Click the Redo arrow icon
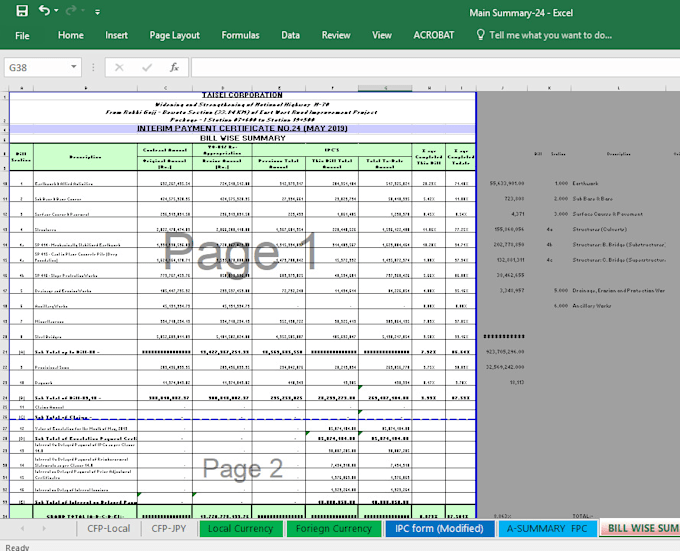Viewport: 680px width, 551px height. click(71, 10)
